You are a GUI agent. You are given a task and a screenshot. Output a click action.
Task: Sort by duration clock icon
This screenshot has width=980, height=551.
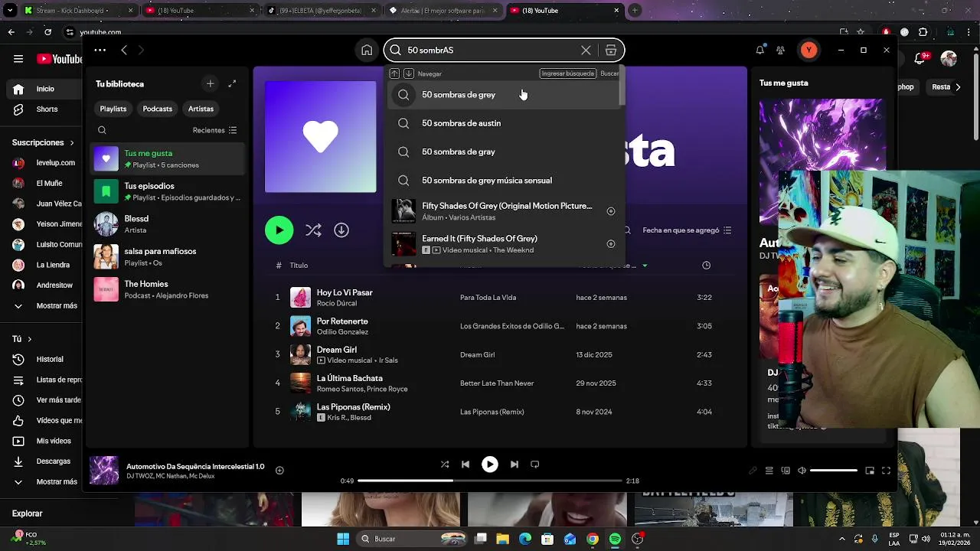(706, 266)
